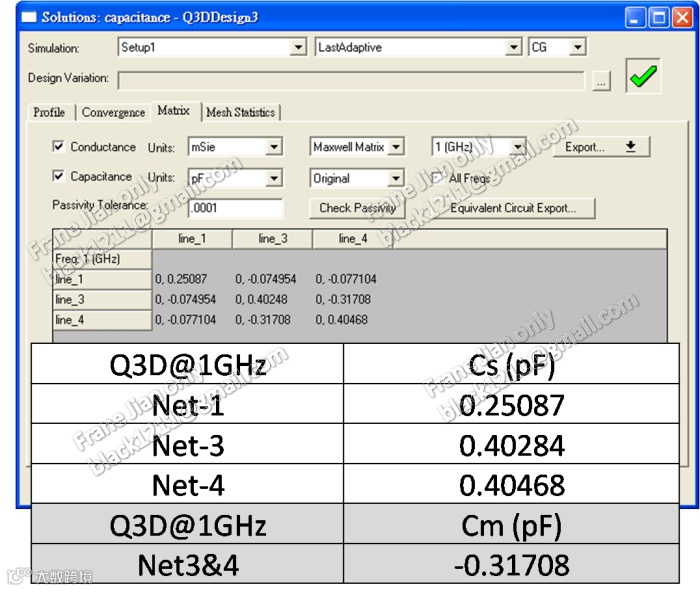Open the pF capacitance units dropdown

[274, 179]
